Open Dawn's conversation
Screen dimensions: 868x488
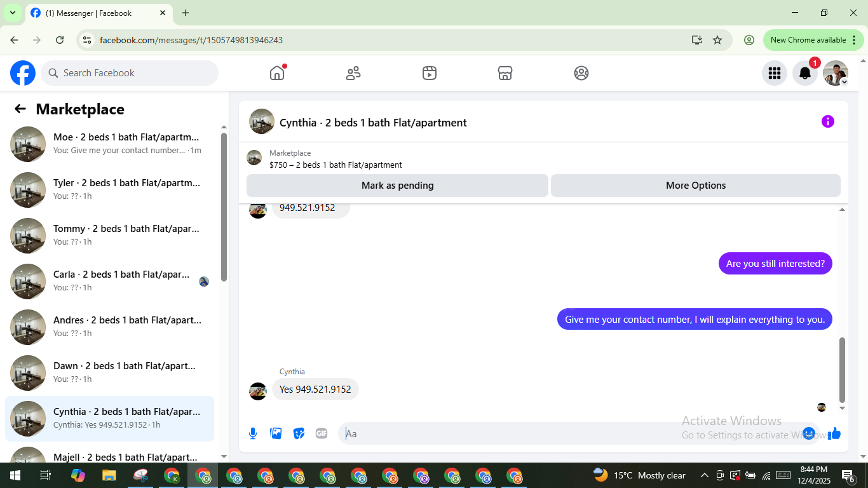click(109, 373)
